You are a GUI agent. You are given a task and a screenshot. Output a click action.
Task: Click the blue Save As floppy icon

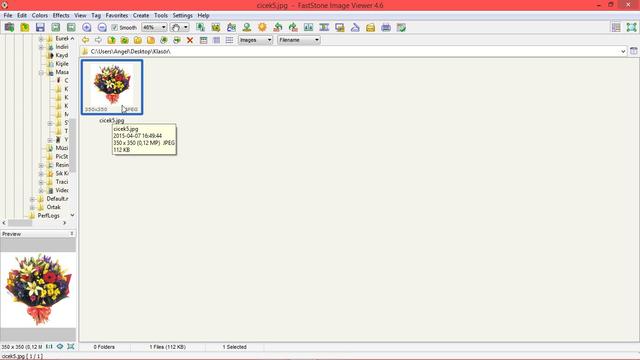40,27
